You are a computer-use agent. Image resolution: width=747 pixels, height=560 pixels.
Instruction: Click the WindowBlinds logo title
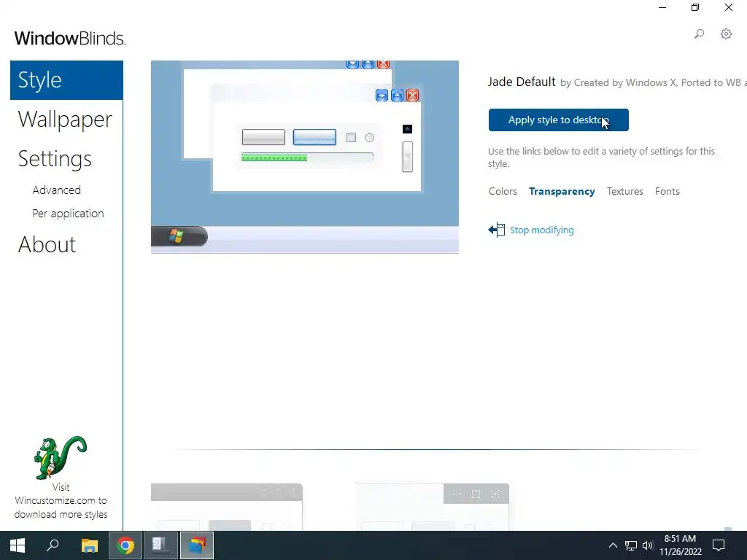[x=70, y=38]
